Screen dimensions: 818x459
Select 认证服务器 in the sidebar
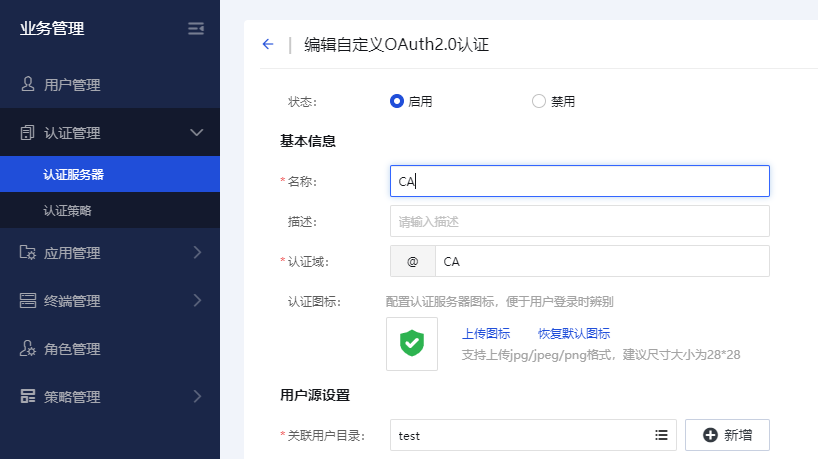point(73,174)
